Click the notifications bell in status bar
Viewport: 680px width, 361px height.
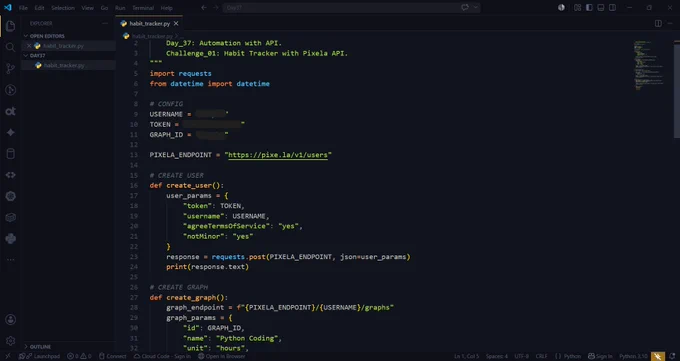coord(672,356)
